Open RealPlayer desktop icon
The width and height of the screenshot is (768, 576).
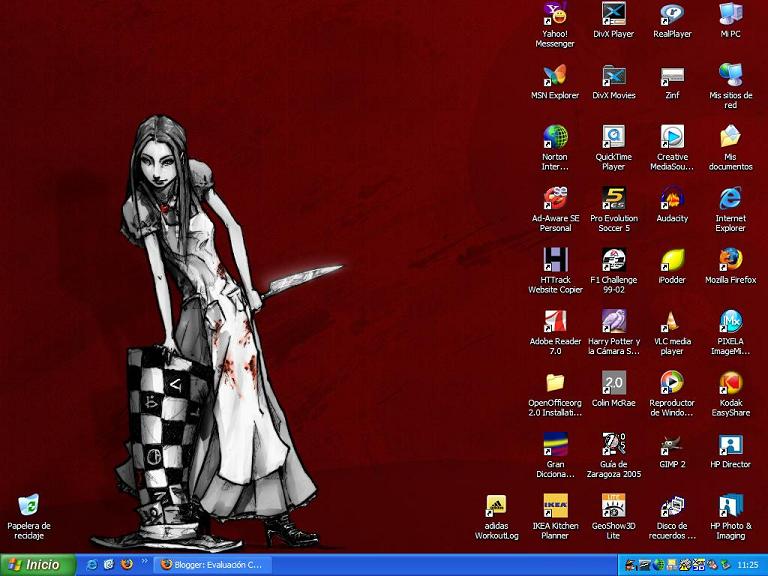click(672, 14)
